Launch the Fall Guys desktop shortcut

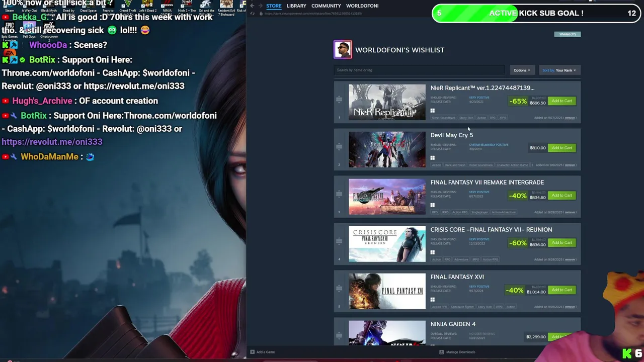pos(29,30)
